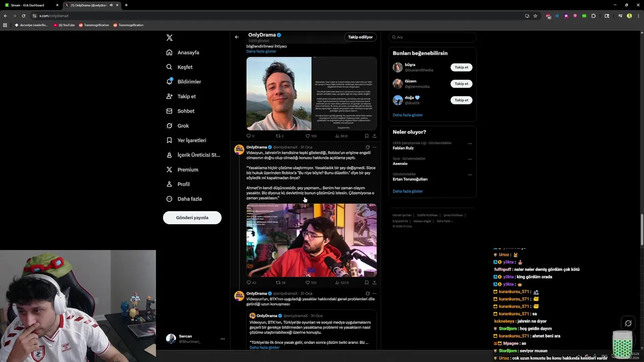Image resolution: width=644 pixels, height=362 pixels.
Task: Follow doğa with Takip et
Action: click(x=461, y=100)
